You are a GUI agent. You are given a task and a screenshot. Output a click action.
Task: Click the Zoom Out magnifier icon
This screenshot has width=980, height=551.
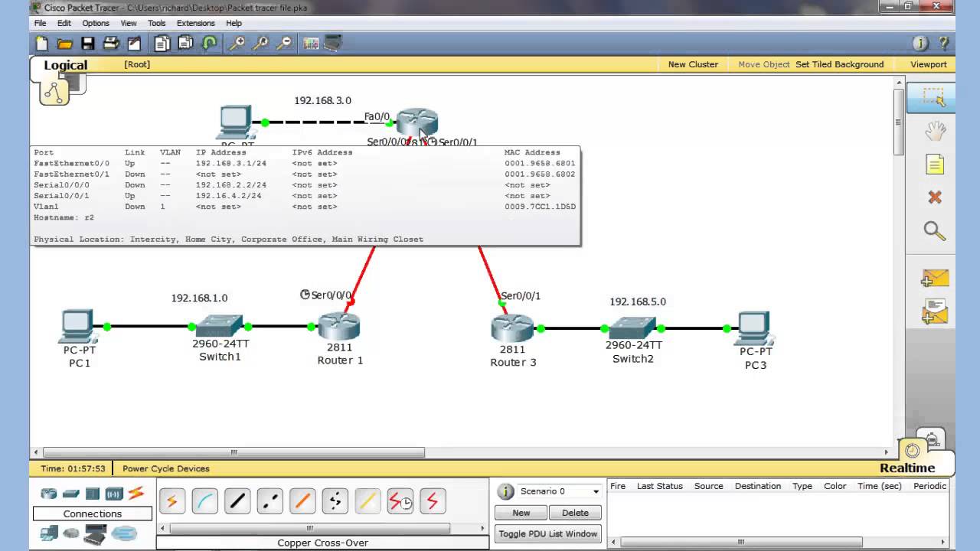(x=284, y=44)
